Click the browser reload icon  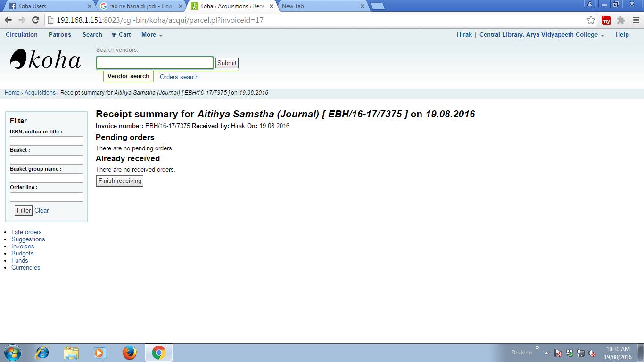pyautogui.click(x=35, y=20)
